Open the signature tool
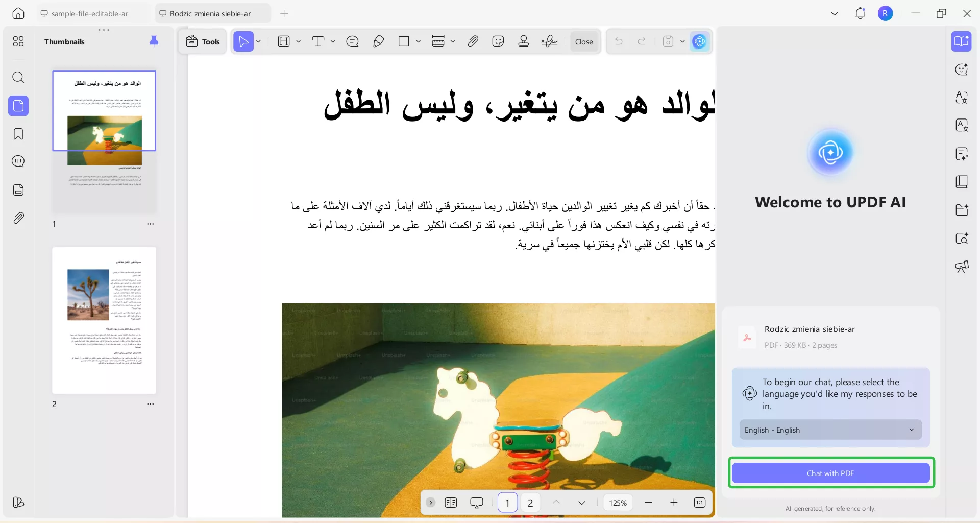The height and width of the screenshot is (523, 980). pos(549,41)
